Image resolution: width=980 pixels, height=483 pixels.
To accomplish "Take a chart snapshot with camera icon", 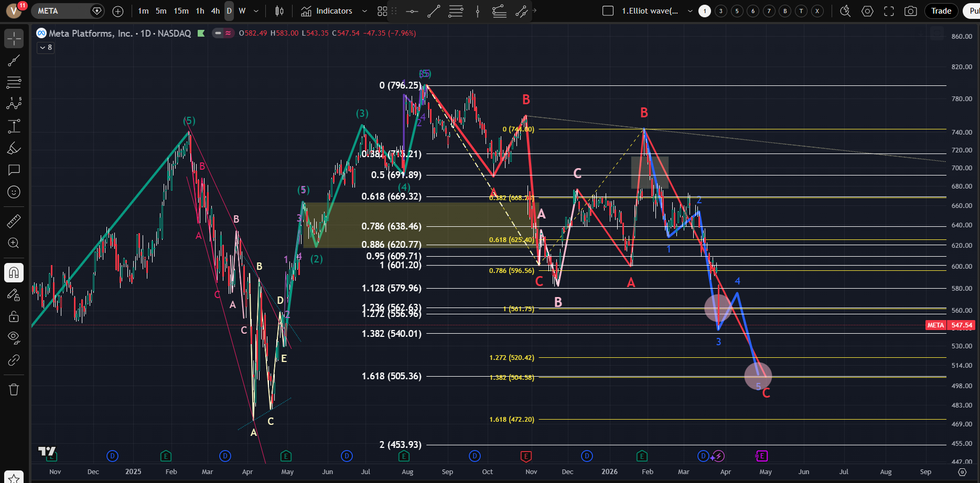I will pyautogui.click(x=910, y=11).
